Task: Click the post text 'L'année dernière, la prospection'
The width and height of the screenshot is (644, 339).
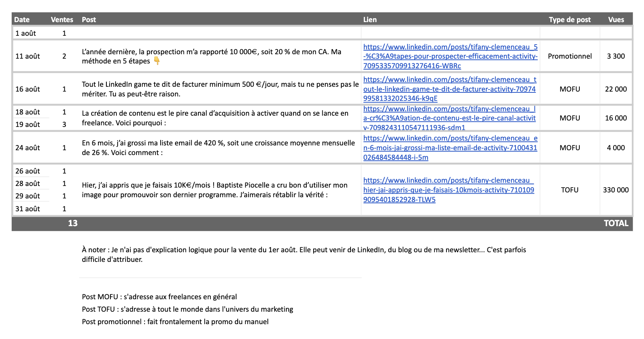Action: (x=212, y=56)
